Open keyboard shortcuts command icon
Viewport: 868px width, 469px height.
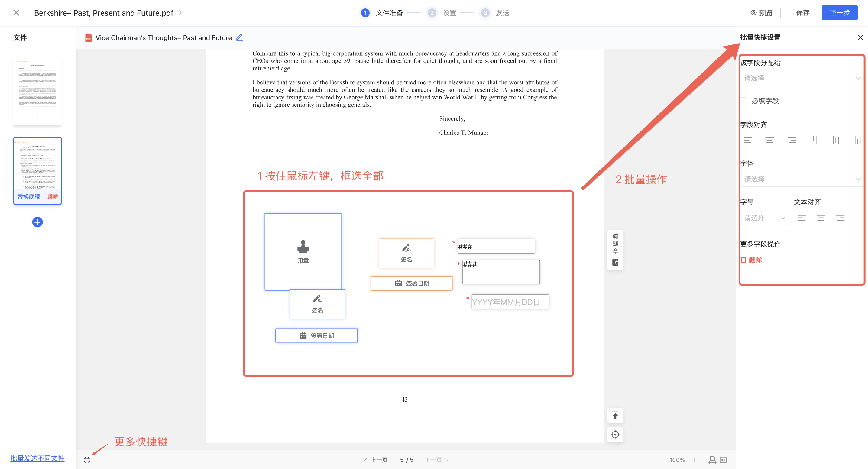[87, 460]
